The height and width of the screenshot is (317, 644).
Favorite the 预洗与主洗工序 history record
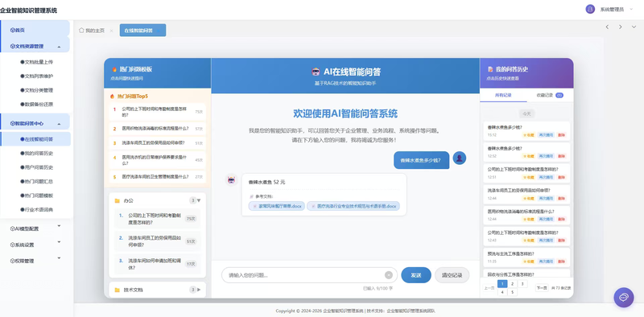pyautogui.click(x=529, y=261)
